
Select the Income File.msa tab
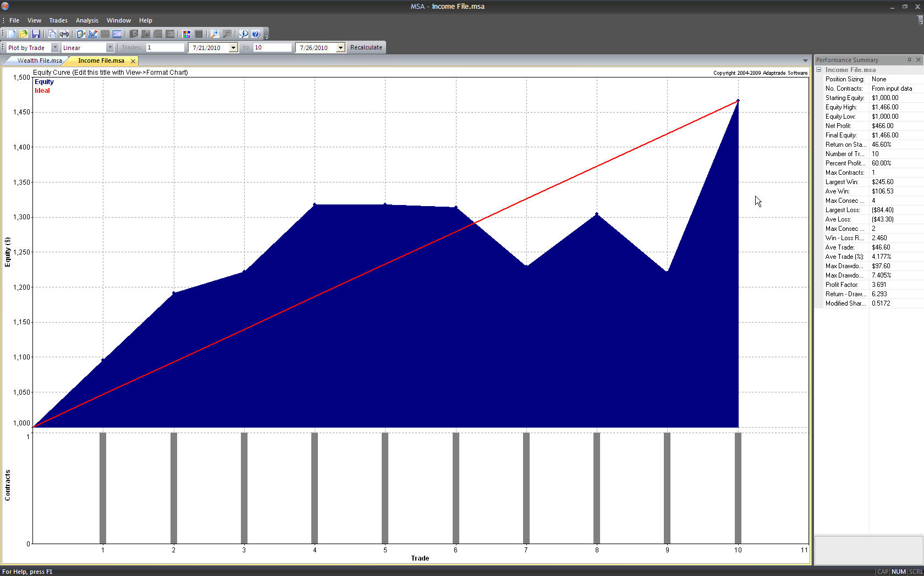click(x=101, y=60)
